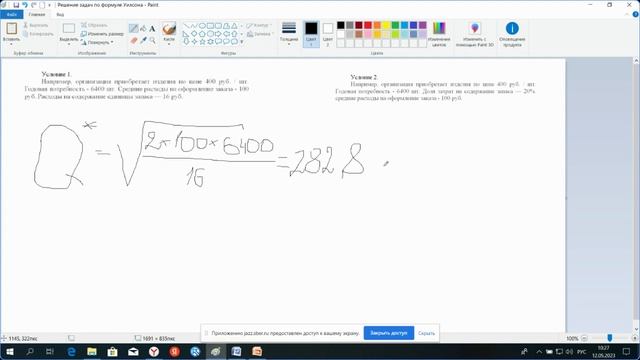
Task: Expand the shapes gallery more arrow
Action: click(x=242, y=42)
